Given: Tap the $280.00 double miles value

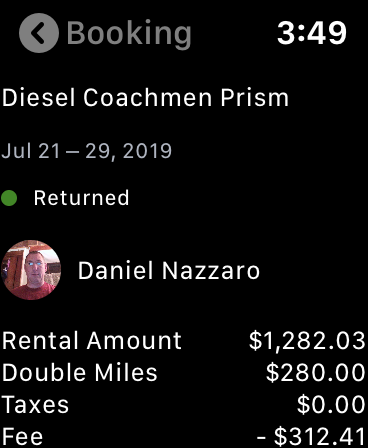Looking at the screenshot, I should point(316,373).
